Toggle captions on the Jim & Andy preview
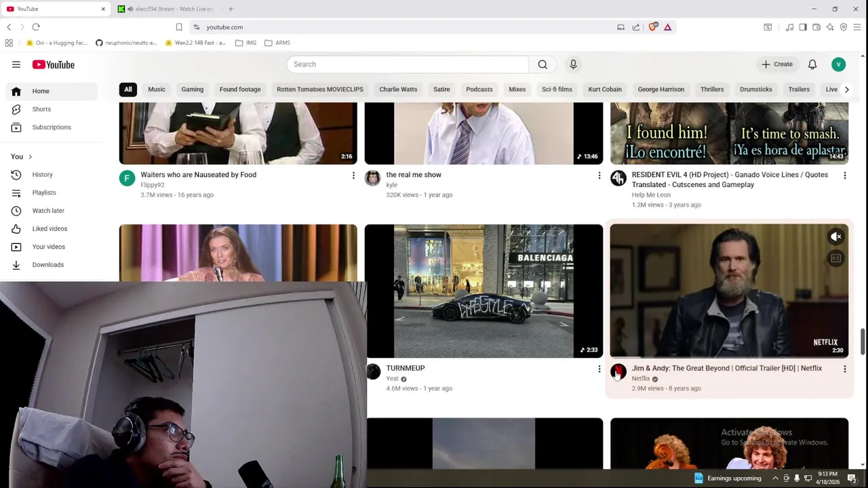The image size is (868, 488). 836,258
